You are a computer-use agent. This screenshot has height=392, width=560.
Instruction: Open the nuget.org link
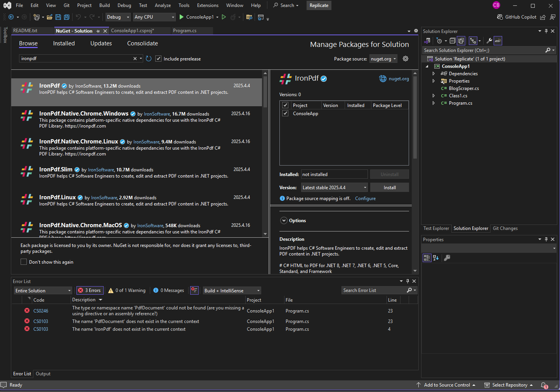(x=399, y=79)
